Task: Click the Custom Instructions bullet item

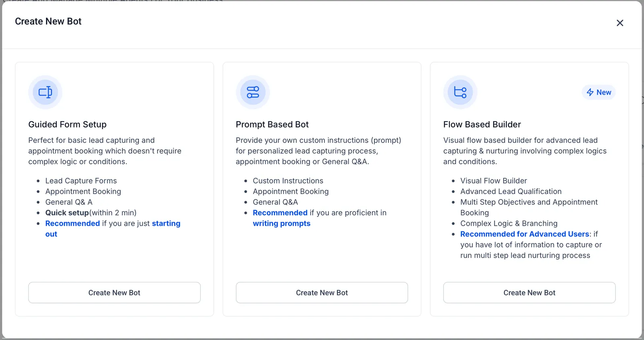Action: click(288, 181)
